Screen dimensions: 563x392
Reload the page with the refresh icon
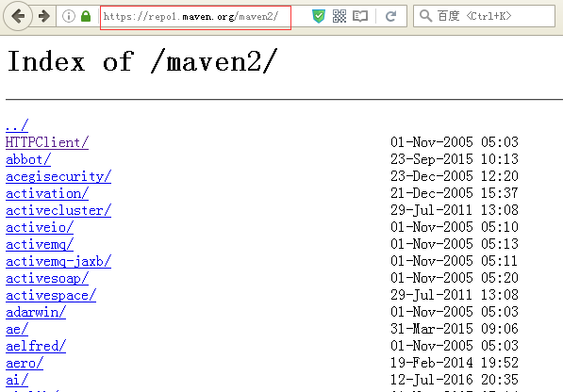[391, 16]
